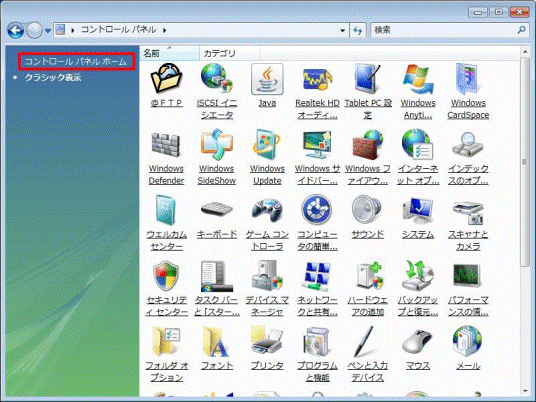This screenshot has width=536, height=402.
Task: Open メール icon
Action: coord(467,341)
